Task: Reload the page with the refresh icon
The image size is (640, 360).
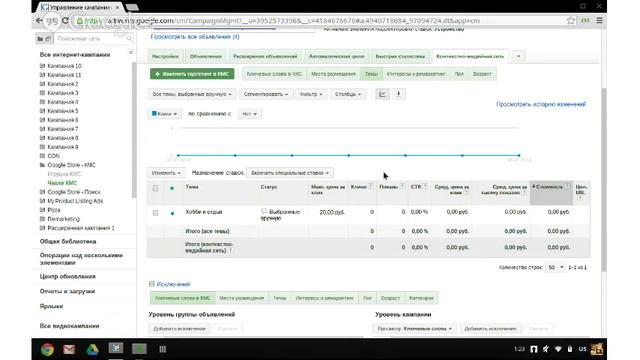Action: point(65,20)
